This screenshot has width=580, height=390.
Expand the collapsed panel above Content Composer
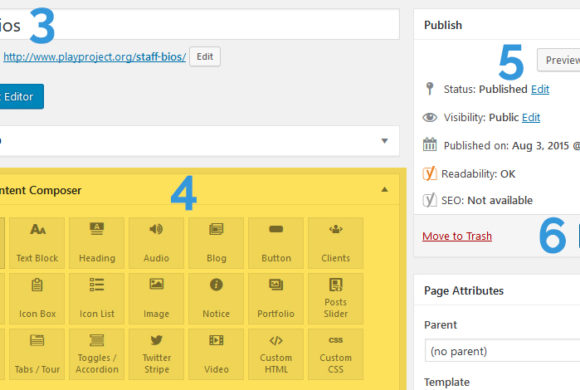(x=385, y=141)
